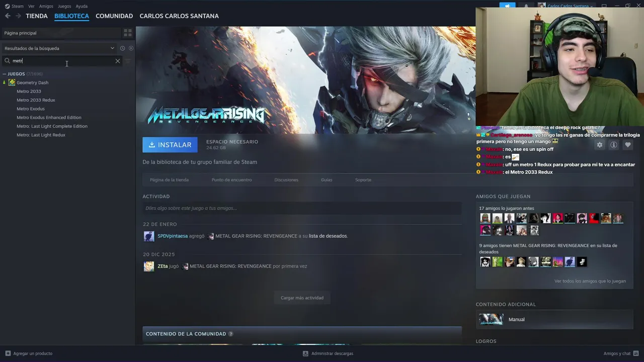This screenshot has width=644, height=362.
Task: Open the Steam menu in the menu bar
Action: [x=14, y=6]
